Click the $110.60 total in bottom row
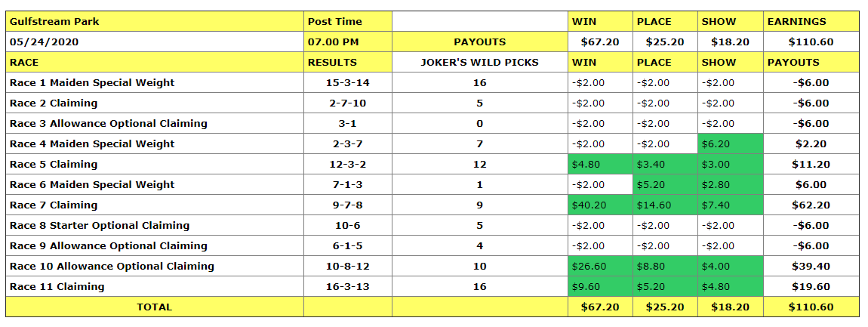Viewport: 868px width, 327px height. pyautogui.click(x=809, y=307)
